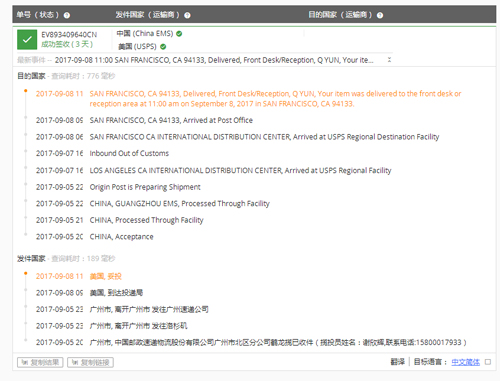Click help icon beside 目的国家（运输商）header

point(380,15)
